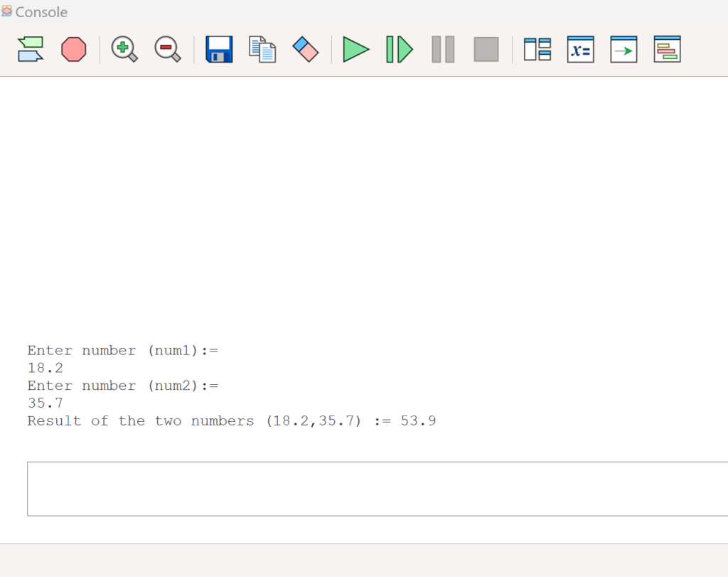Zoom in to enlarge console text
The image size is (728, 577).
124,50
